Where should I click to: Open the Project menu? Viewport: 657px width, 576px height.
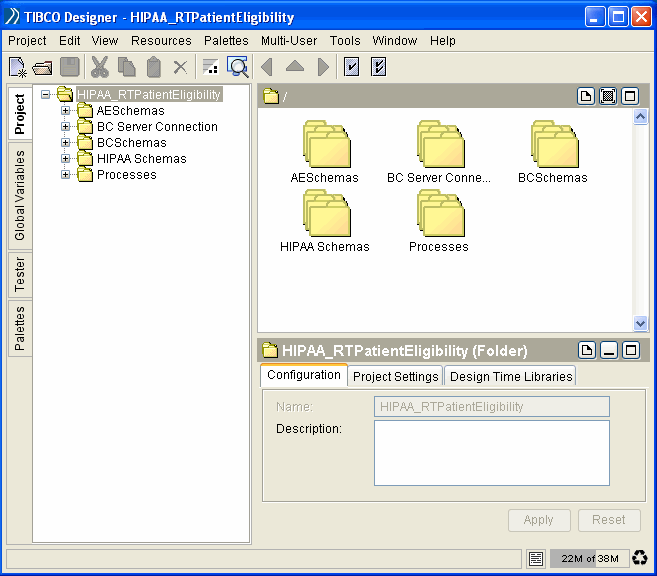click(x=27, y=41)
